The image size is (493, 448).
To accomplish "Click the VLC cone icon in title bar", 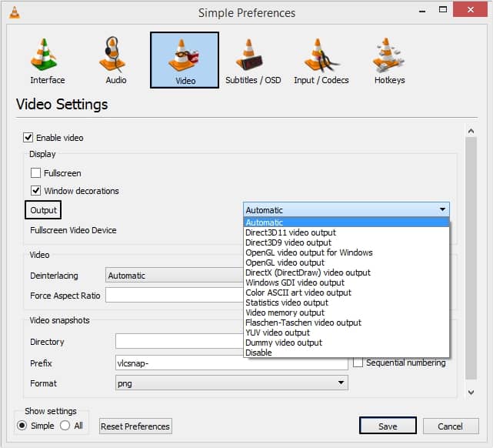I will 15,12.
